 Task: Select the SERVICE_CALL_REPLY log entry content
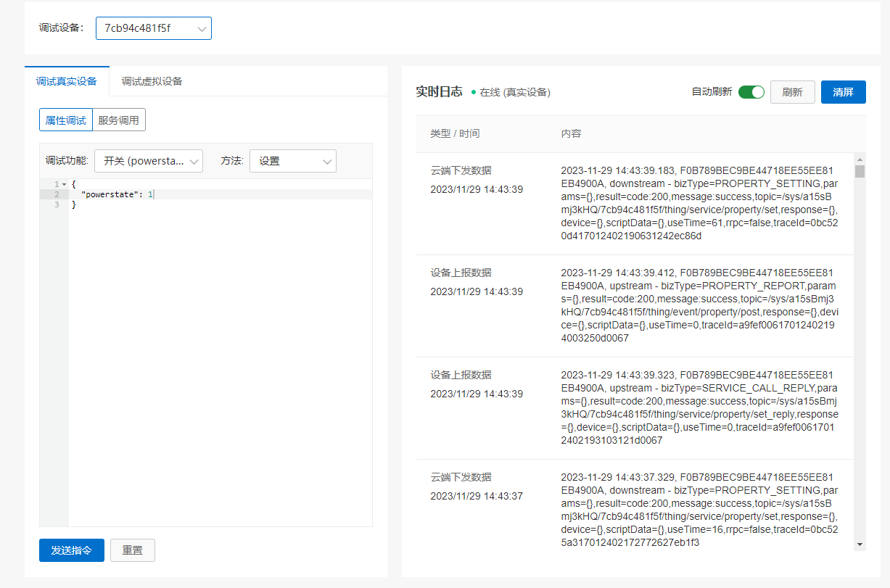coord(700,407)
